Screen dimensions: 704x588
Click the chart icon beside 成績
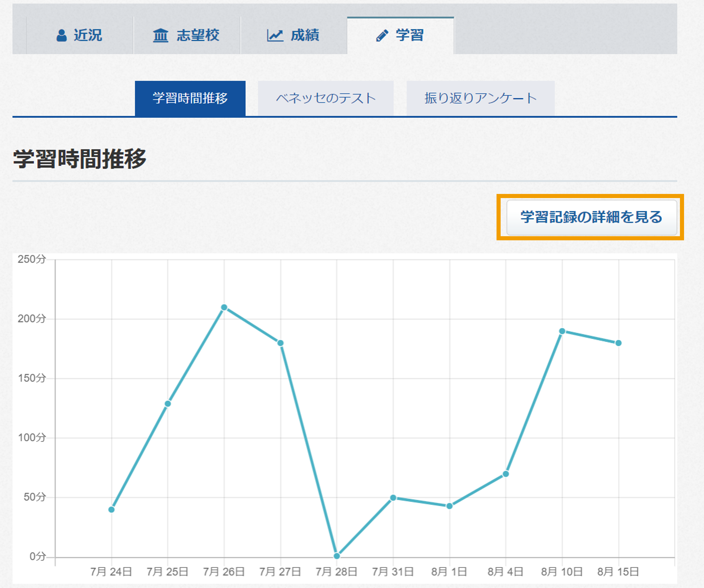[x=275, y=35]
